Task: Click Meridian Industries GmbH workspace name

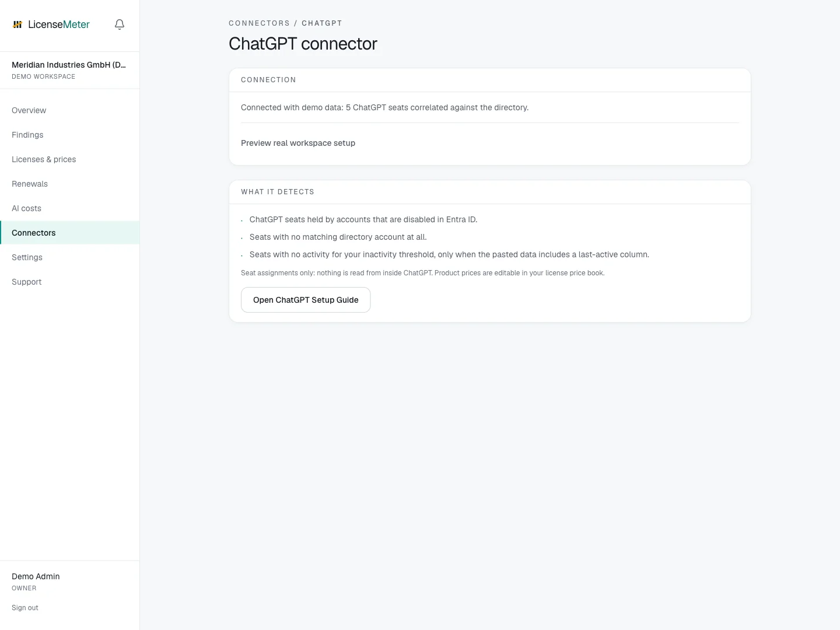Action: click(69, 65)
